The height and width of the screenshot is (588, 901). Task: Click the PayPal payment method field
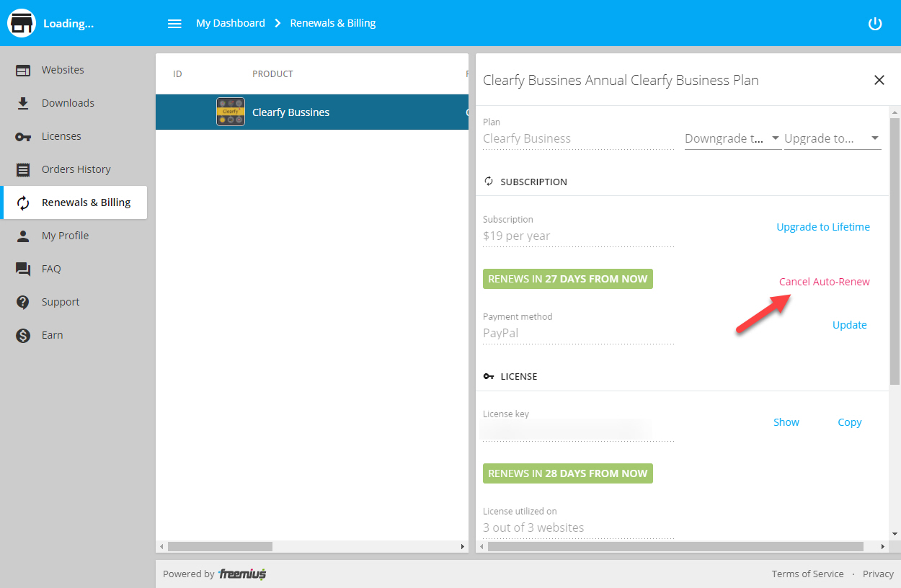coord(578,333)
